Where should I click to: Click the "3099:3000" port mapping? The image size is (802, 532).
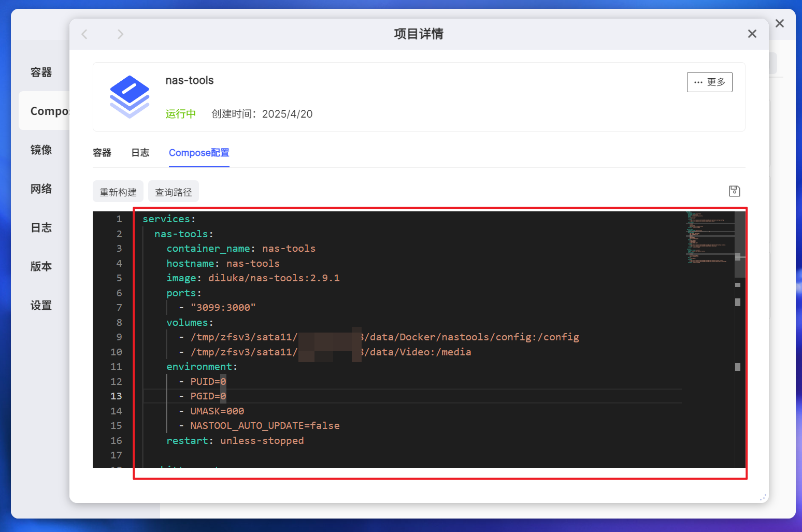[223, 307]
